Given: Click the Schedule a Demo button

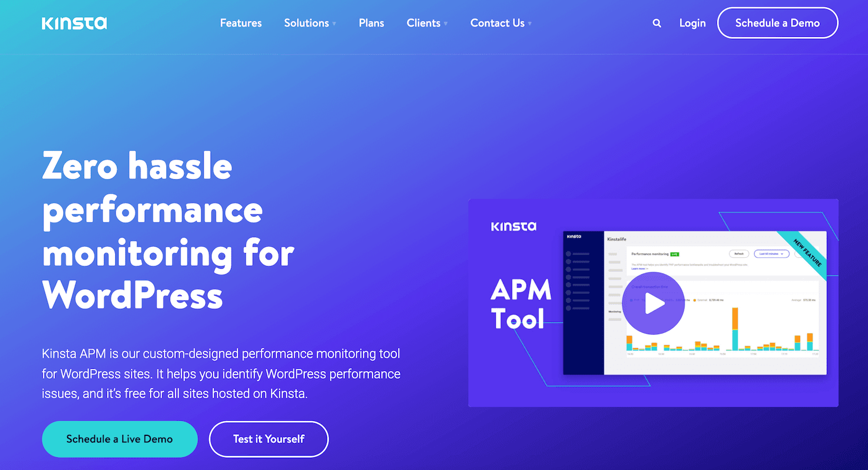Looking at the screenshot, I should pyautogui.click(x=778, y=23).
